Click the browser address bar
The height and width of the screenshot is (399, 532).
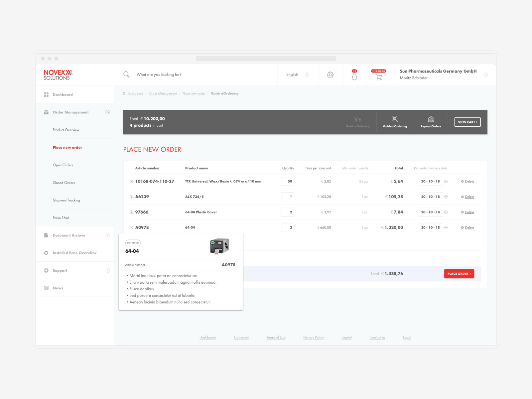coord(266,59)
